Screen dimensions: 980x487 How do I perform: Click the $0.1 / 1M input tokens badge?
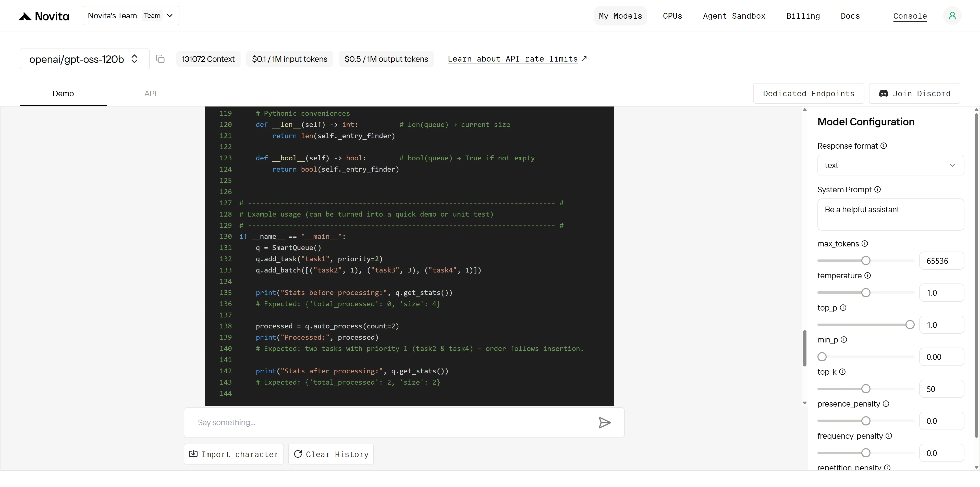[289, 59]
